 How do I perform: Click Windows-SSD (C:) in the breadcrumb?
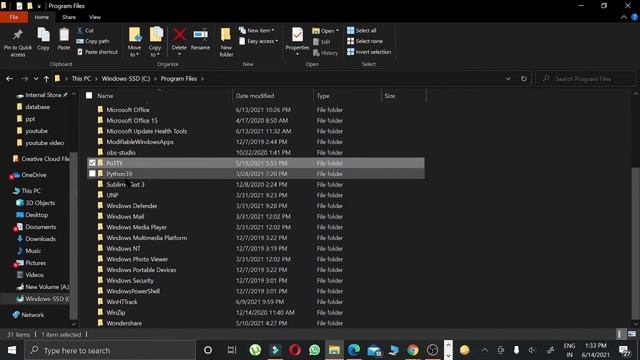[126, 79]
